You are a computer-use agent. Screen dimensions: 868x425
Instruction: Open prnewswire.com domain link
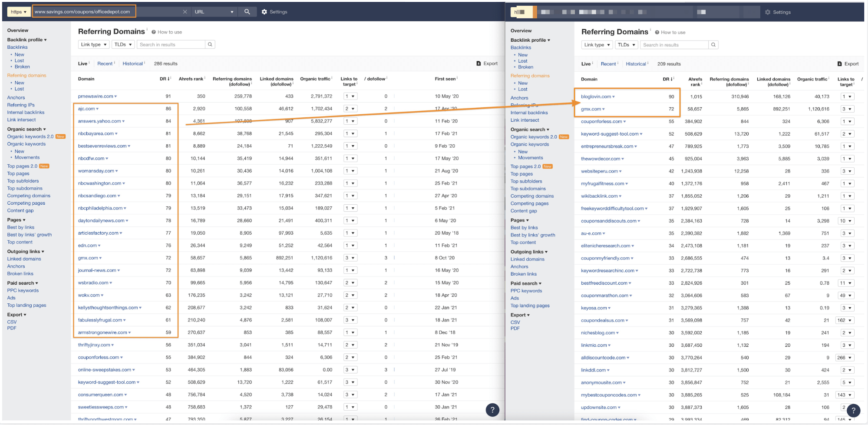[x=96, y=96]
